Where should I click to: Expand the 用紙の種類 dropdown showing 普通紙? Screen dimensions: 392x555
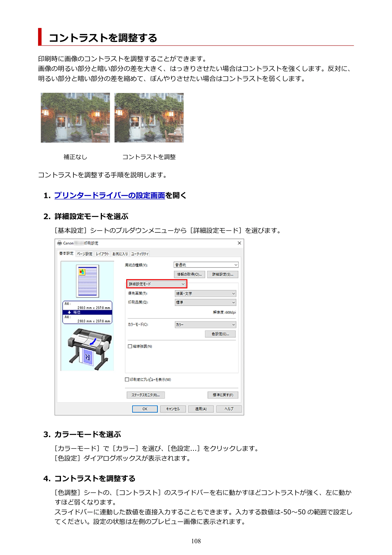tap(206, 265)
